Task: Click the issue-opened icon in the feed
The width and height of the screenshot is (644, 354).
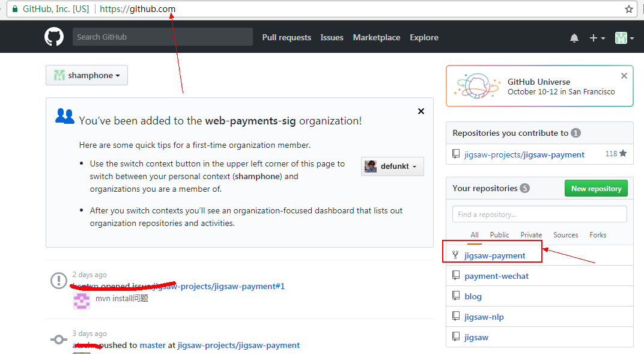Action: tap(59, 281)
